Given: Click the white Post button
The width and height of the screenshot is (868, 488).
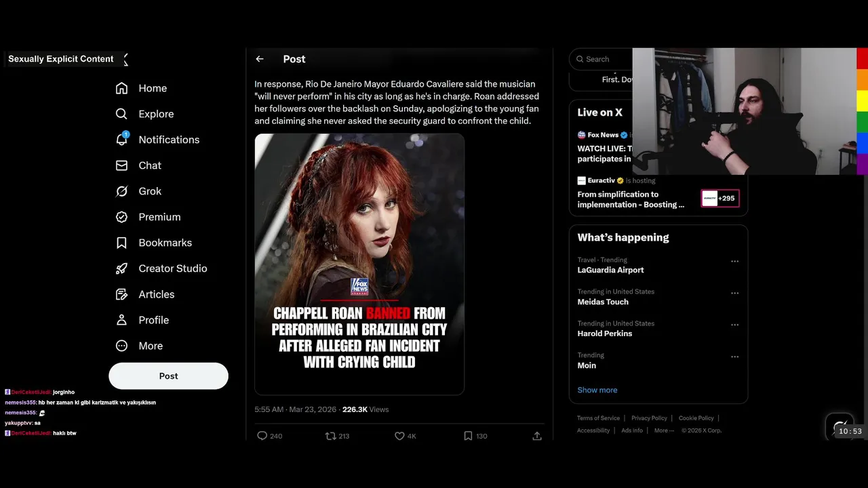Looking at the screenshot, I should pos(168,376).
